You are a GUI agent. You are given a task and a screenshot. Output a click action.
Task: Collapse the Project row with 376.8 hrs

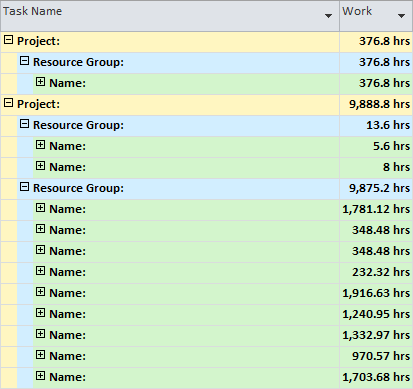(x=8, y=40)
